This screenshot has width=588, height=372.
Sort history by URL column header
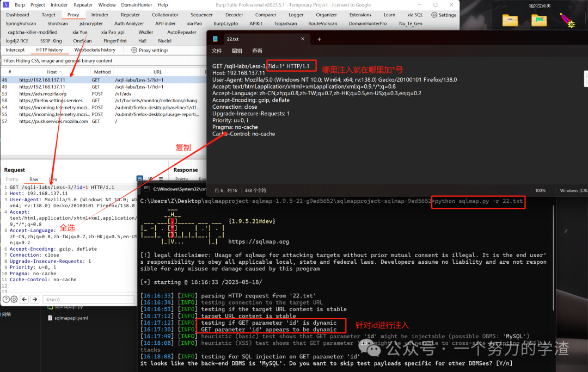tap(157, 72)
